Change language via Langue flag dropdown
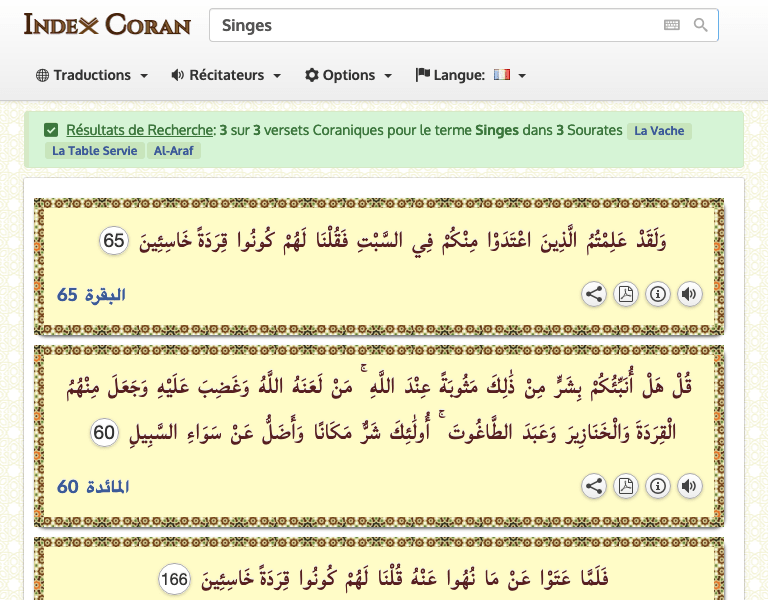768x600 pixels. [x=471, y=75]
